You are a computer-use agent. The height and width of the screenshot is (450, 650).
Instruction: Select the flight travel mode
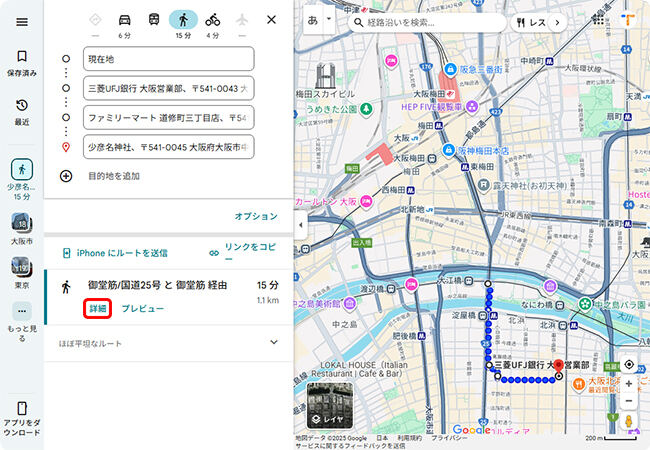click(x=242, y=20)
